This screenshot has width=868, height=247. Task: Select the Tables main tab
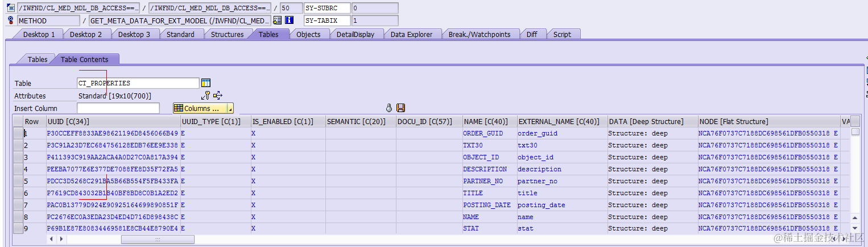tap(268, 34)
